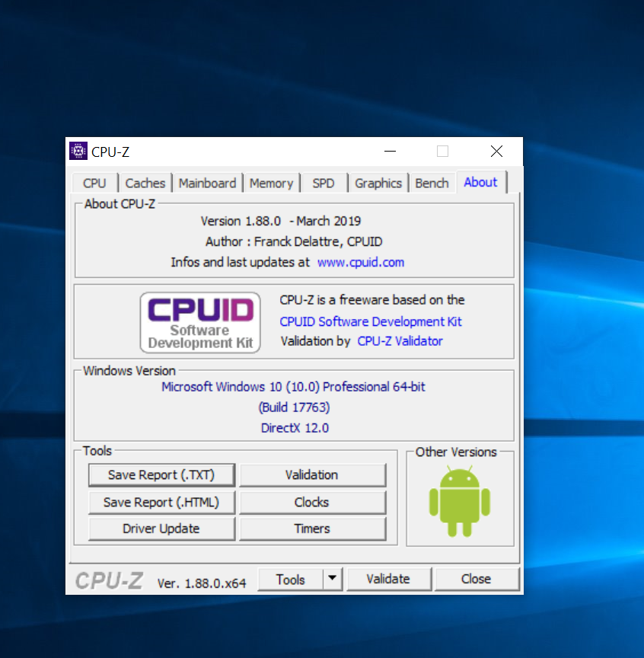
Task: Expand the Tools dropdown arrow
Action: [x=333, y=580]
